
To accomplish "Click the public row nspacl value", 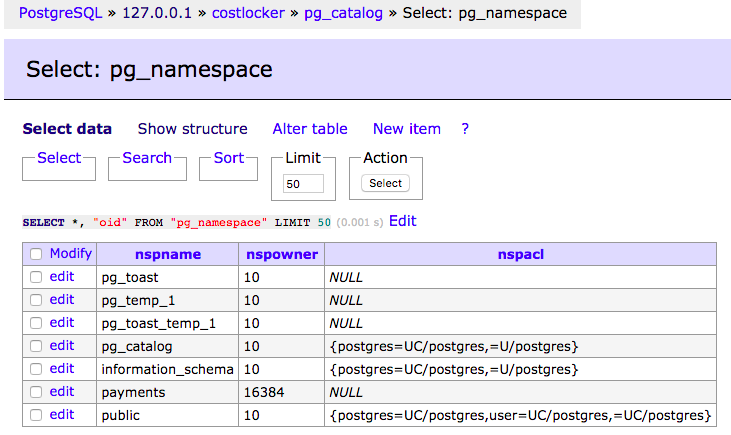I will tap(520, 415).
